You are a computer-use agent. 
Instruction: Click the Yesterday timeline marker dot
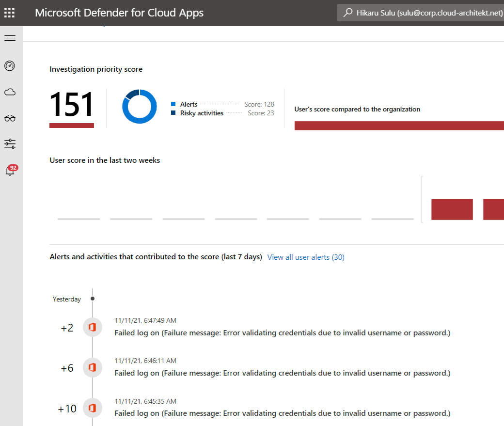point(93,299)
